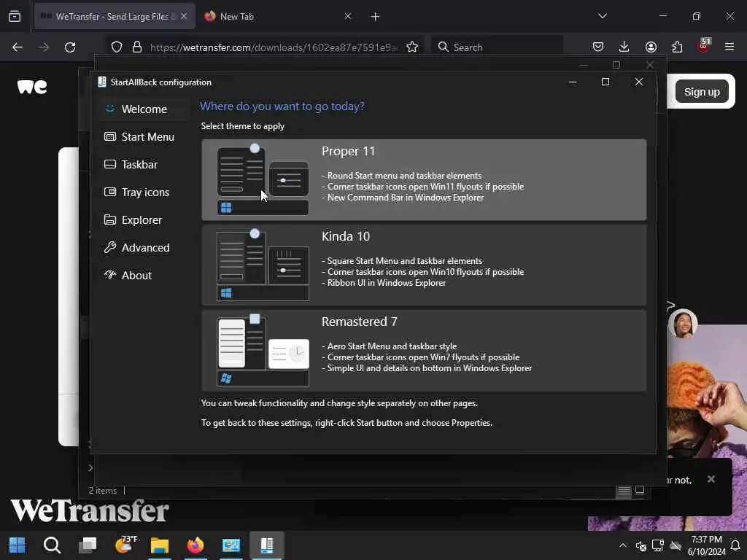
Task: Click the '2 items' status bar text
Action: tap(102, 491)
